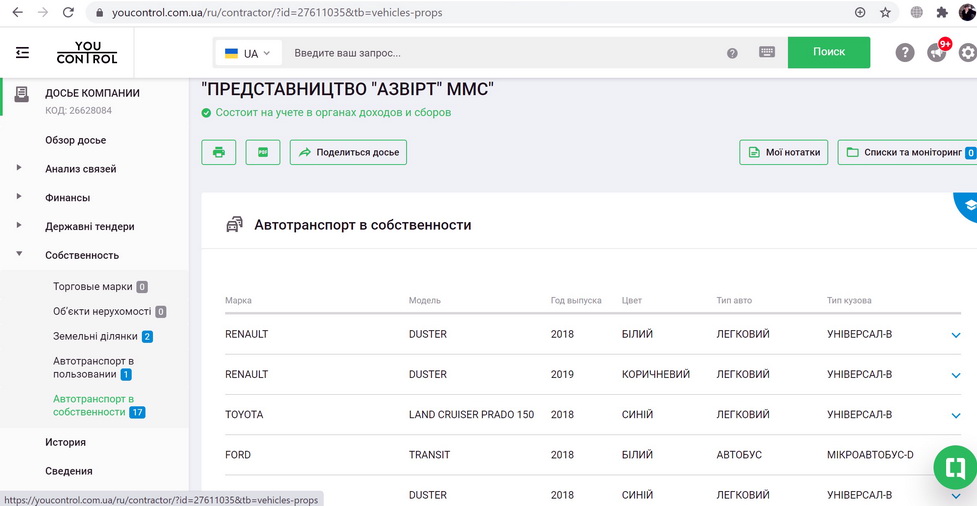Click the zoom plus icon in address bar
Viewport: 977px width, 506px height.
[x=860, y=12]
